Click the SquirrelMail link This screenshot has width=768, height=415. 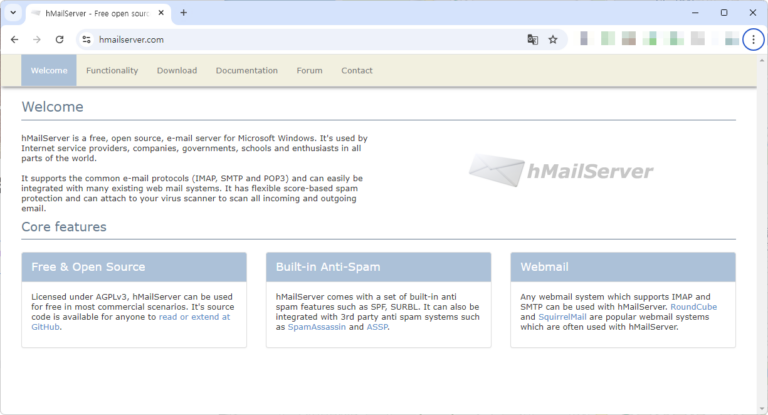pyautogui.click(x=562, y=317)
